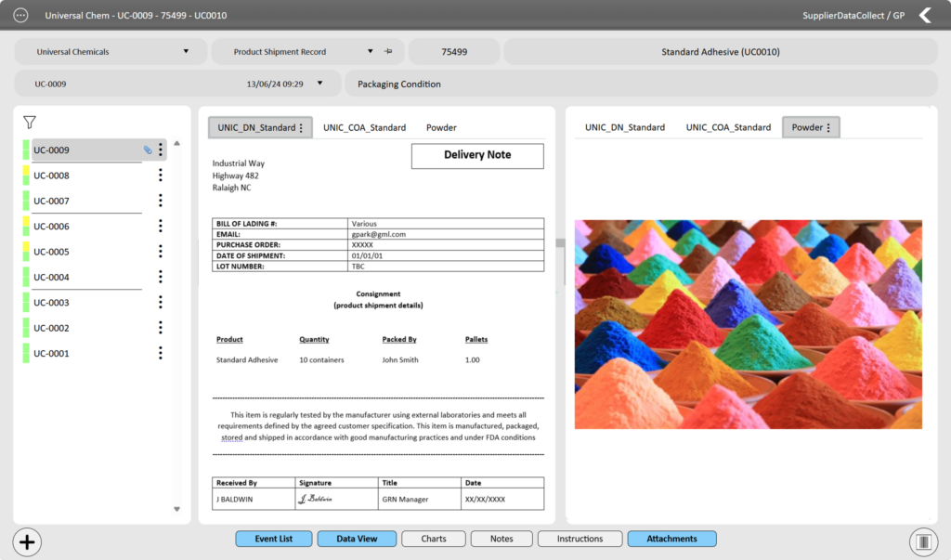Toggle the Charts view button
The height and width of the screenshot is (560, 951).
434,539
